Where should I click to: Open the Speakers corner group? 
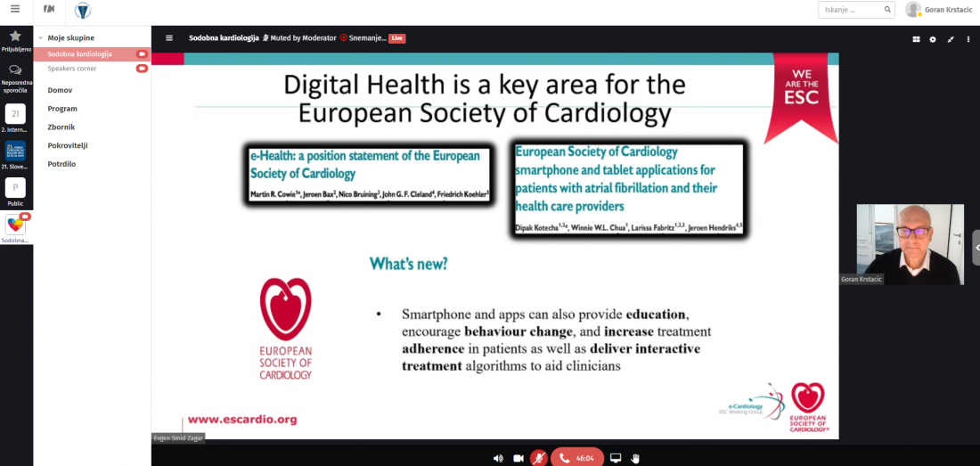pos(72,69)
